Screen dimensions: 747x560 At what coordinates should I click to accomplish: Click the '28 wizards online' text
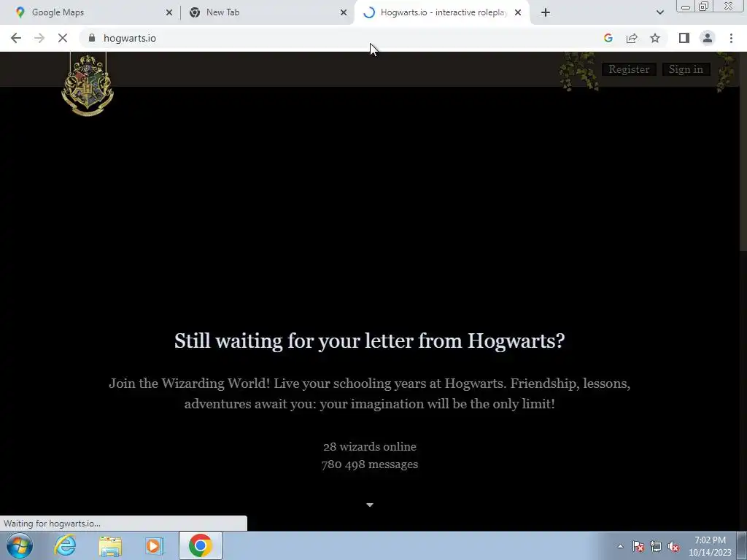coord(370,447)
